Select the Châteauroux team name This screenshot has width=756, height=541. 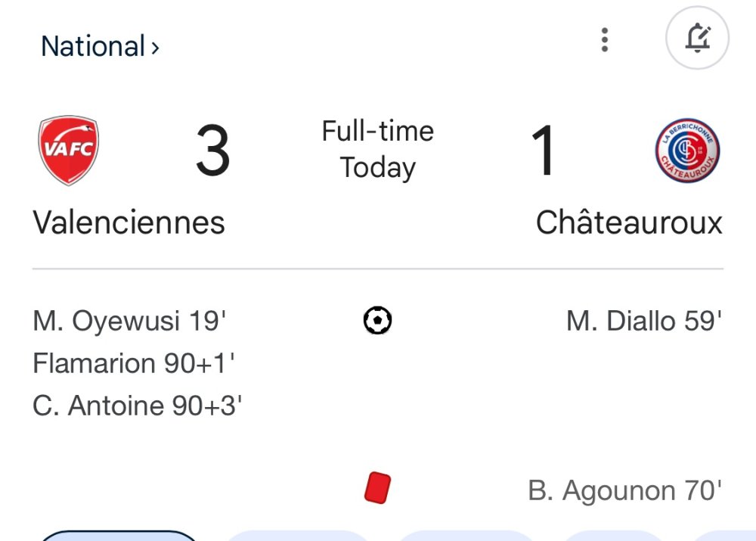pos(629,223)
